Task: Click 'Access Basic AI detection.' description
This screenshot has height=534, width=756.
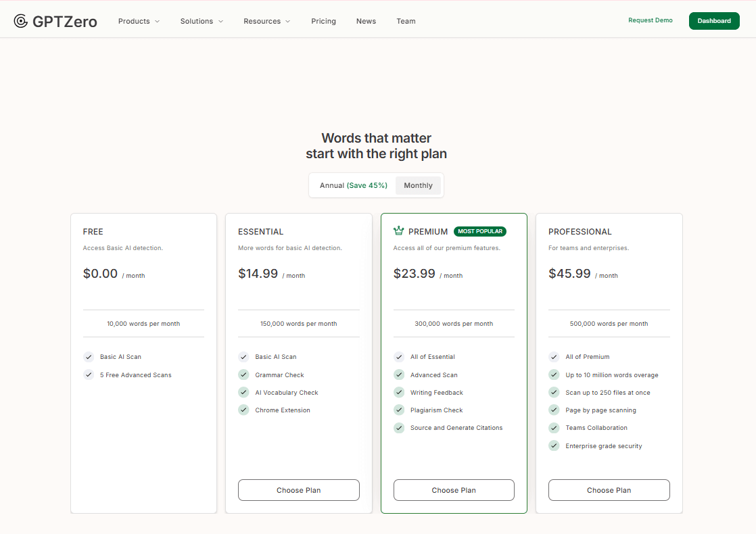Action: click(x=123, y=248)
